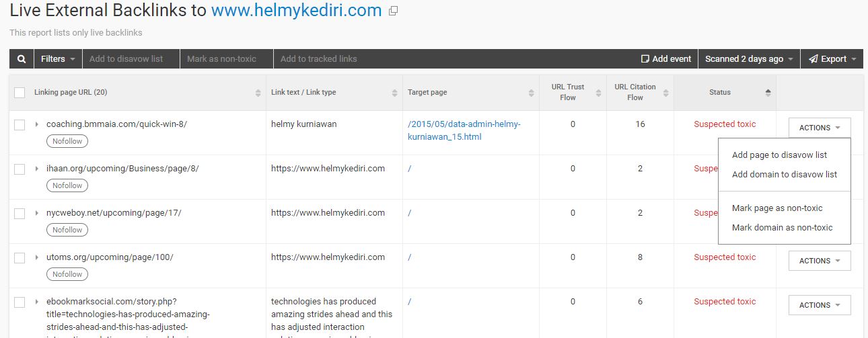Click Add to tracked links button
Image resolution: width=868 pixels, height=338 pixels.
tap(318, 59)
